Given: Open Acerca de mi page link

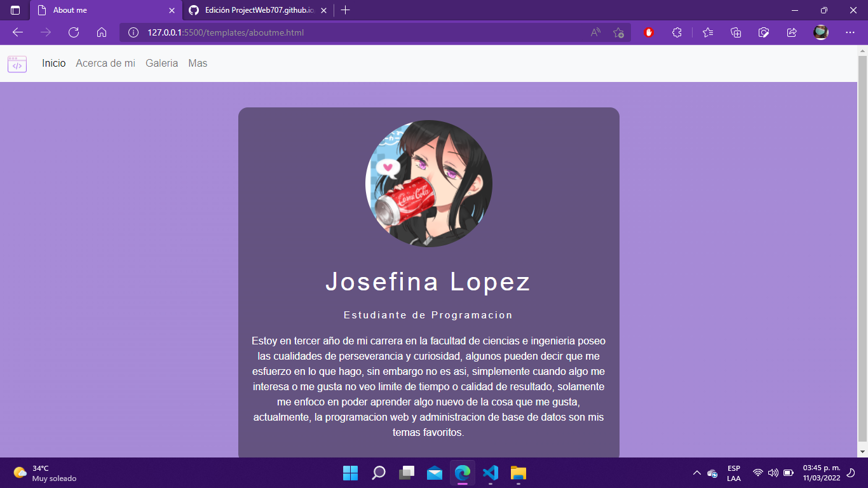Looking at the screenshot, I should pyautogui.click(x=105, y=64).
